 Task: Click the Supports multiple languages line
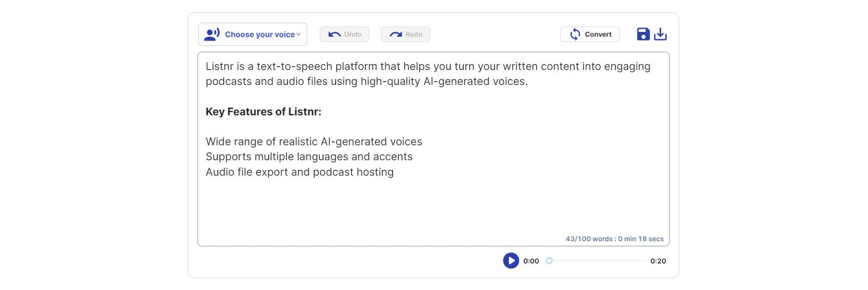point(309,157)
